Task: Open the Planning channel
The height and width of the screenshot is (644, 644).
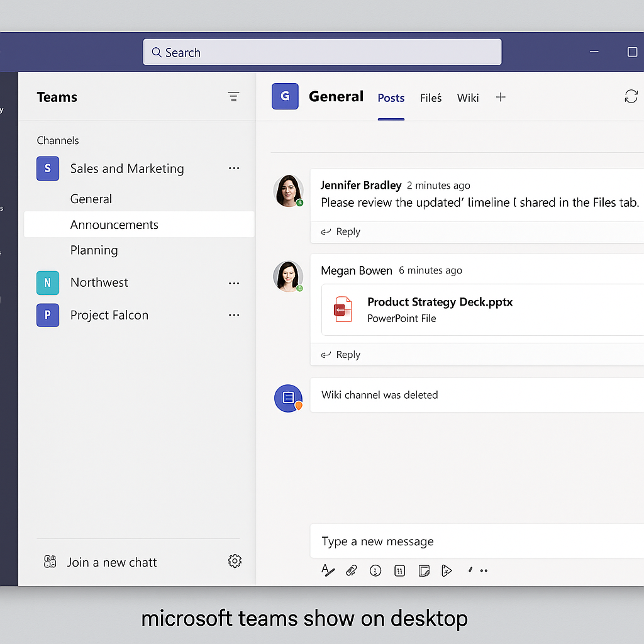Action: [94, 250]
